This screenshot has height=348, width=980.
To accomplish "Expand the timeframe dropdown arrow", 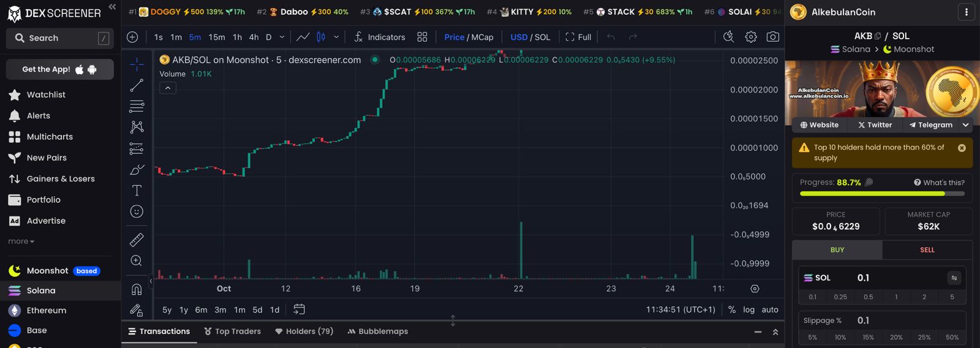I will point(282,37).
